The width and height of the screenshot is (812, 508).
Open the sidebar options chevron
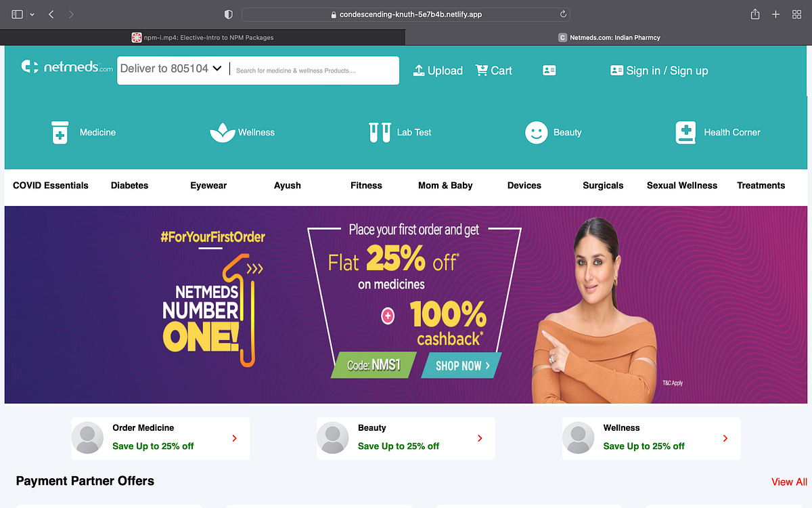tap(32, 14)
